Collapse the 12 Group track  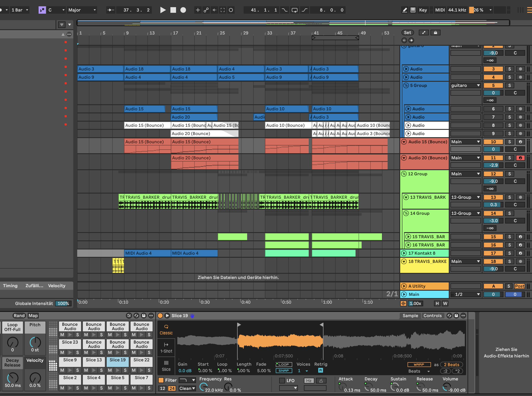[x=404, y=174]
